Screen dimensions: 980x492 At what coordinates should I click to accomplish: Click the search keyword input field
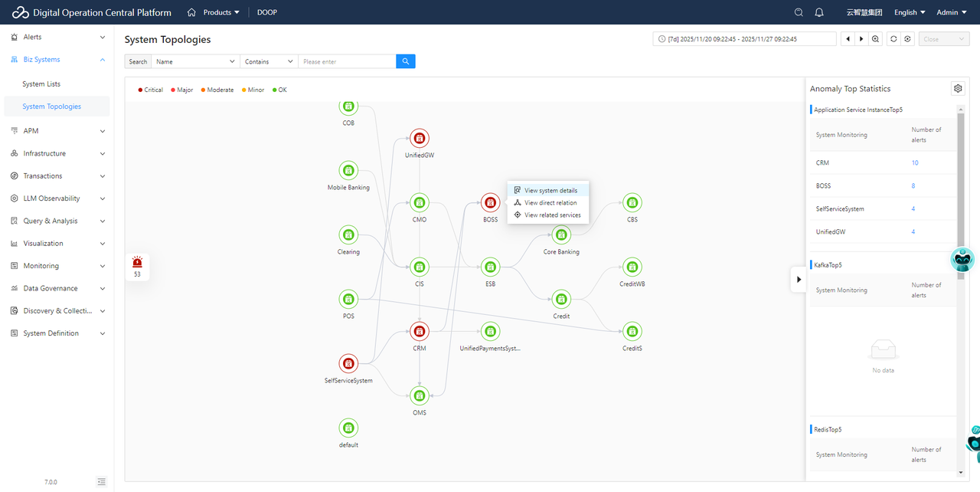pos(347,61)
